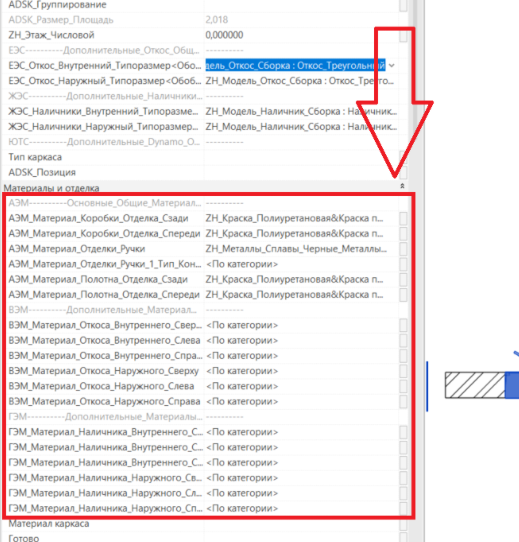
Task: Collapse the Материалы и отделка section chevron
Action: [402, 186]
